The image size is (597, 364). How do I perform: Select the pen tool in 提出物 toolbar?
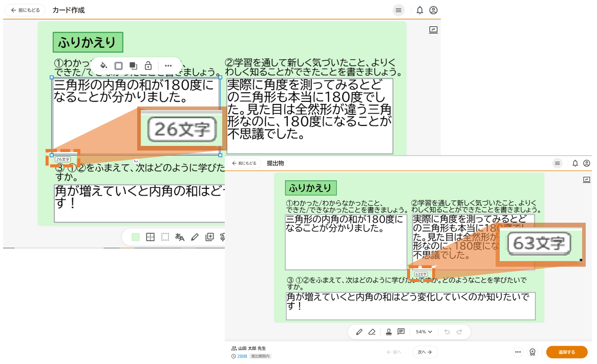359,332
